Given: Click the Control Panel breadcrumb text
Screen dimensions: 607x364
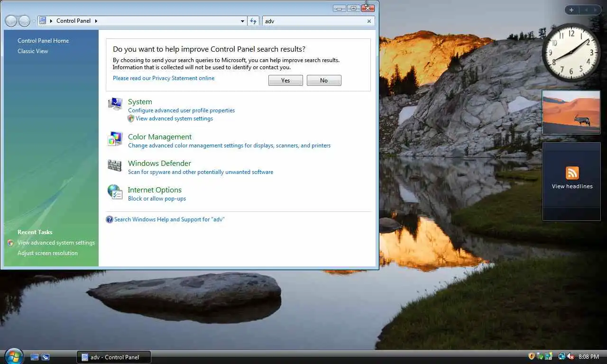Looking at the screenshot, I should pos(74,21).
